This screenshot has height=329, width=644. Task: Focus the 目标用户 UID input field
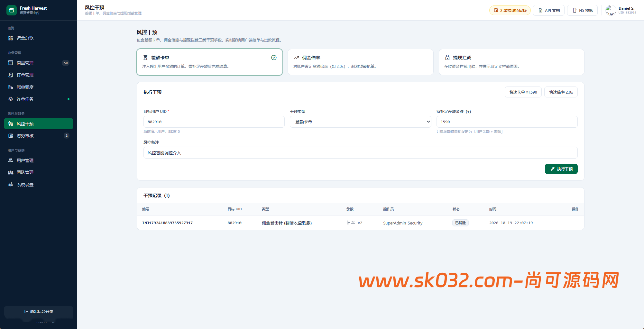click(214, 122)
